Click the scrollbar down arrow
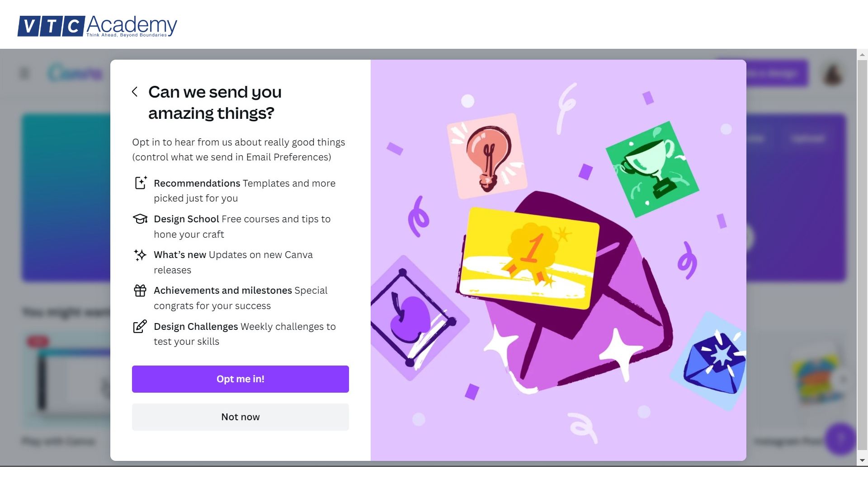 (862, 460)
